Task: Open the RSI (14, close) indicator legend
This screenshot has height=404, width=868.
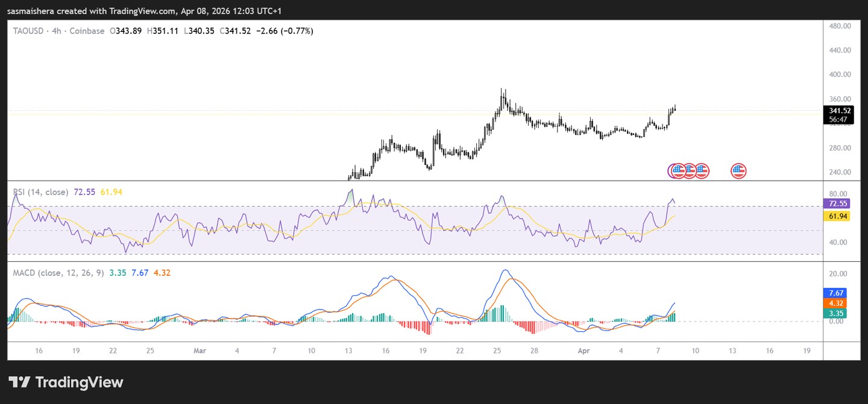Action: pos(41,191)
